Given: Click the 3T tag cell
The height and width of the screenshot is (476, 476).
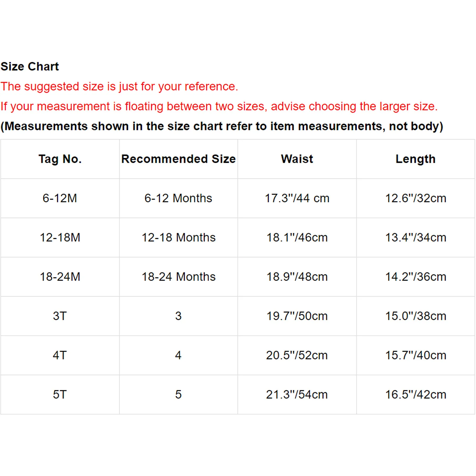Looking at the screenshot, I should tap(60, 316).
